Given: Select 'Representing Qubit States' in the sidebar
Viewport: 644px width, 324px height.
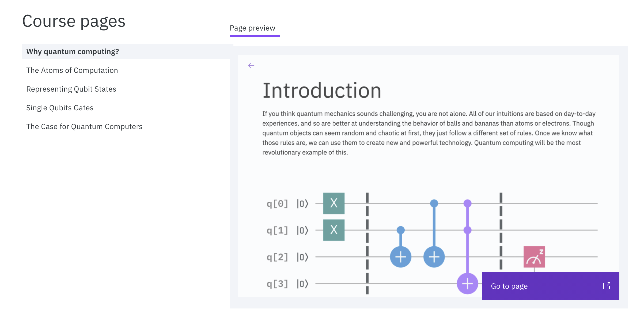Looking at the screenshot, I should click(x=71, y=89).
